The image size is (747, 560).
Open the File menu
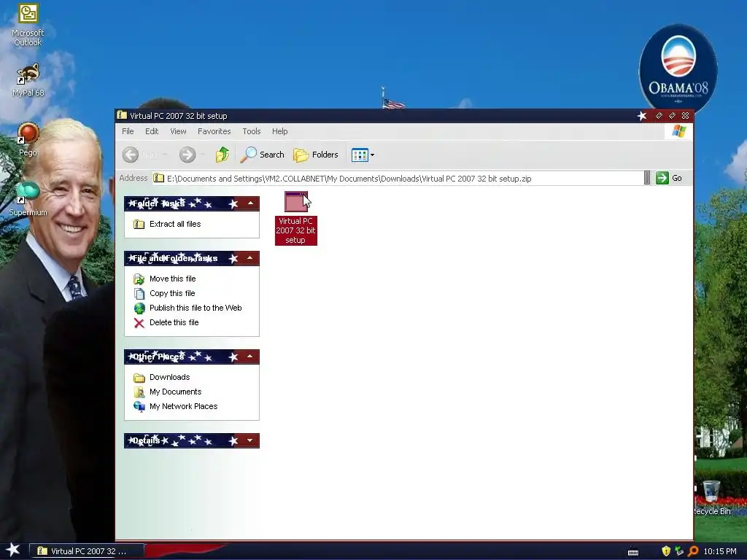click(x=128, y=131)
